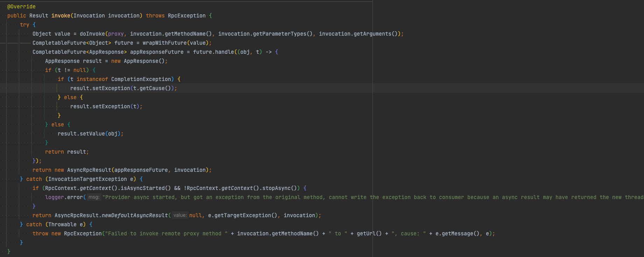The image size is (644, 257).
Task: Click CompletableFuture<AppResponse> type declaration
Action: coord(80,52)
